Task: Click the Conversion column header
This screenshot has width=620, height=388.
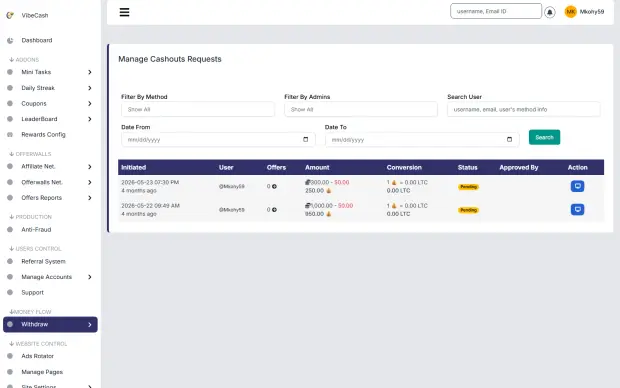Action: pyautogui.click(x=404, y=167)
